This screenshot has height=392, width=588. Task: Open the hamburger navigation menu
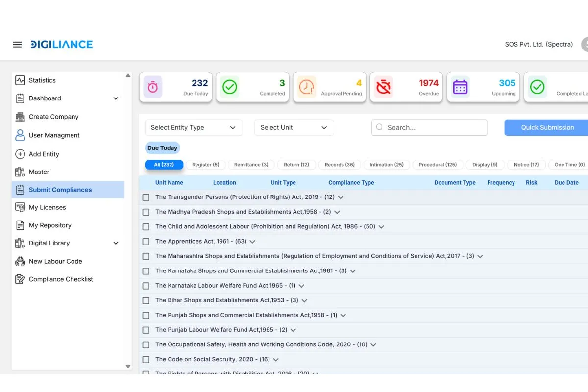tap(17, 45)
